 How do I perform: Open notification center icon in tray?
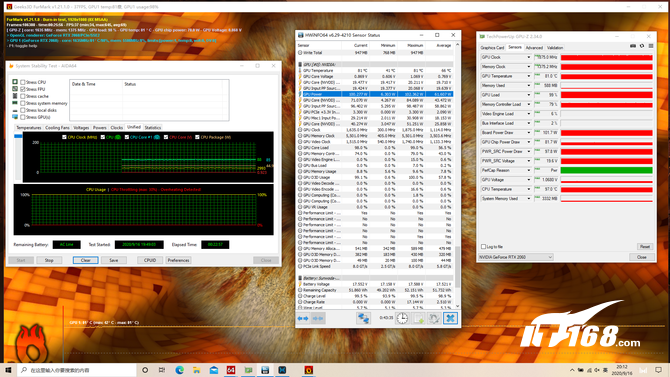pos(658,370)
